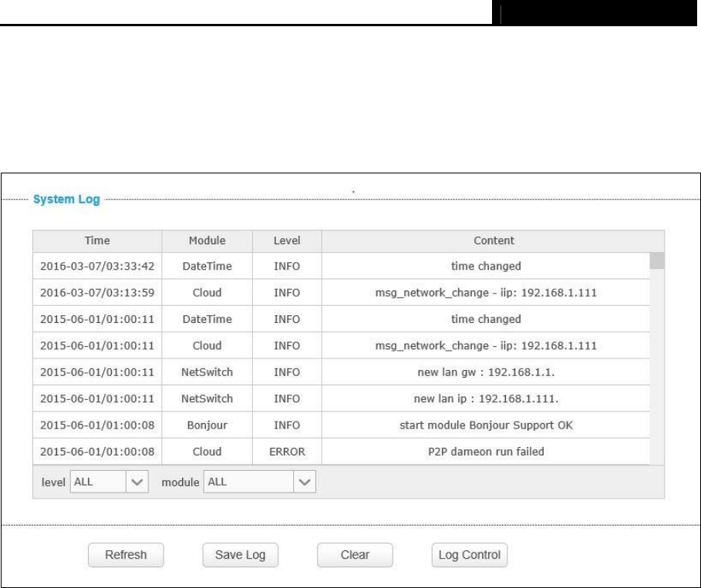
Task: Click the log table scrollbar thumb
Action: point(657,261)
